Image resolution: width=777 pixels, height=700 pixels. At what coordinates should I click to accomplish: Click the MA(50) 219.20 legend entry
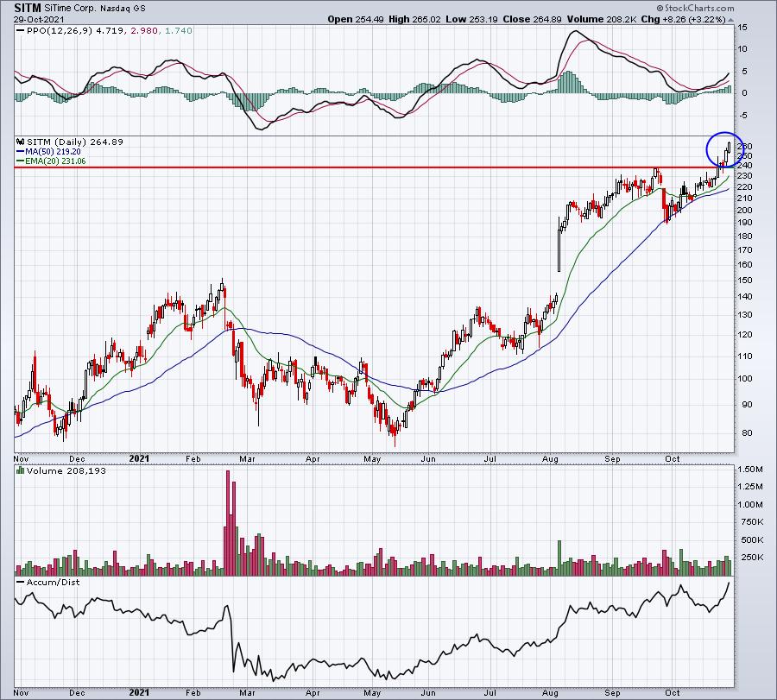point(53,152)
